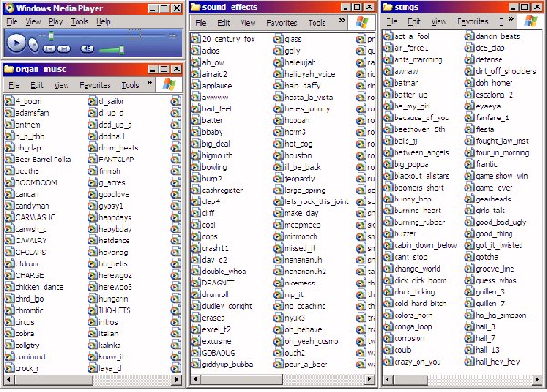Click the file name 'ouch2' in sound effects
547x392 pixels.
294,353
